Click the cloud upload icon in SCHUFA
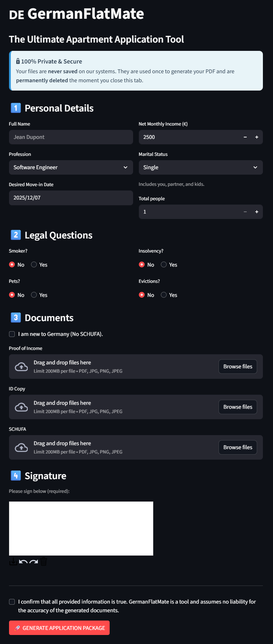This screenshot has width=273, height=644. 21,448
